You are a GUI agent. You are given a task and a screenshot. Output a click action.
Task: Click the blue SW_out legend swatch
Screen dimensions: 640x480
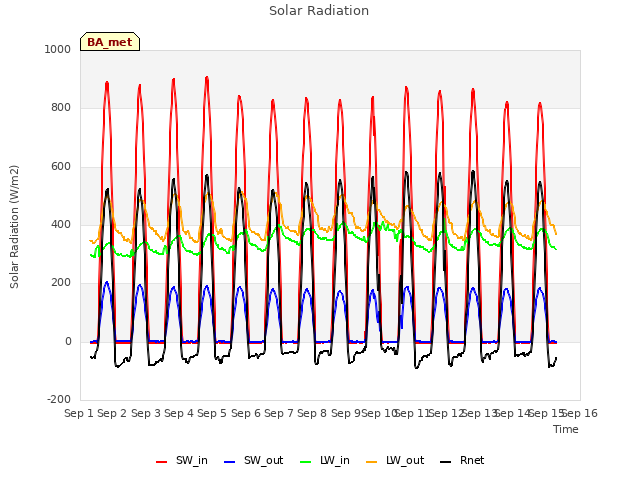tap(230, 462)
